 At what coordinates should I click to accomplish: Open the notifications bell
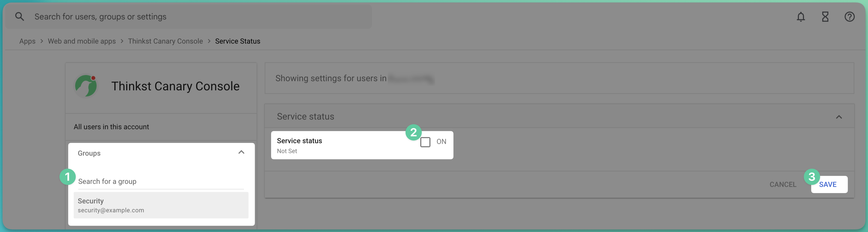[801, 17]
